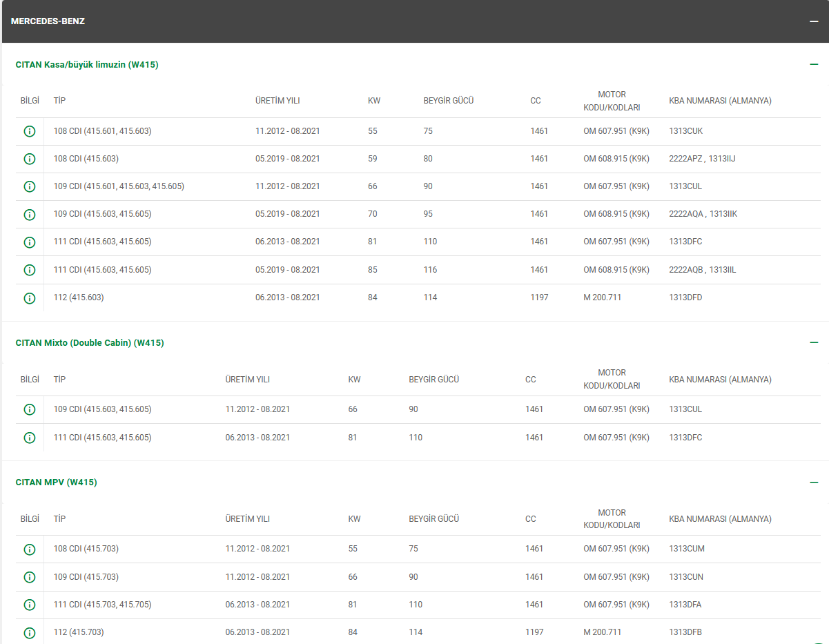Collapse CITAN MPV section using minus icon
The height and width of the screenshot is (644, 829).
tap(814, 482)
